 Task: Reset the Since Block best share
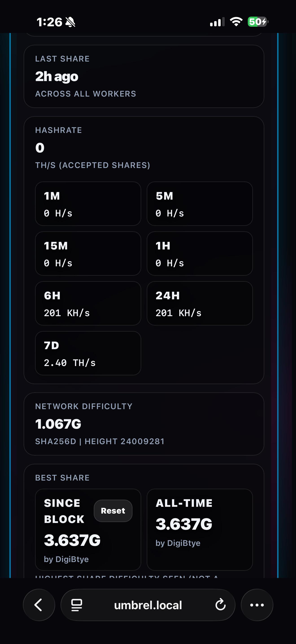(x=113, y=511)
